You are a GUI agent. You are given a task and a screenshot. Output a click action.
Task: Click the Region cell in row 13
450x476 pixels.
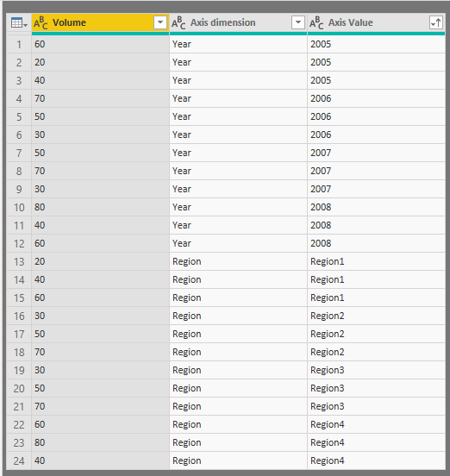(238, 261)
